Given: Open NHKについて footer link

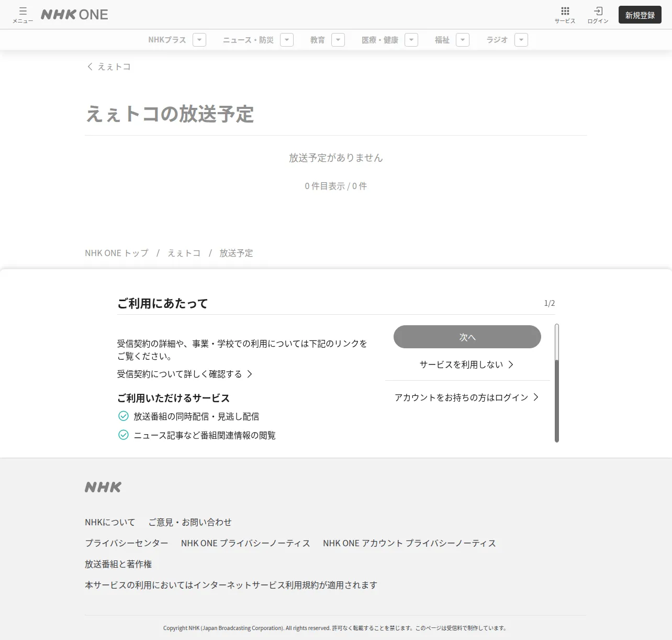Looking at the screenshot, I should pos(110,522).
